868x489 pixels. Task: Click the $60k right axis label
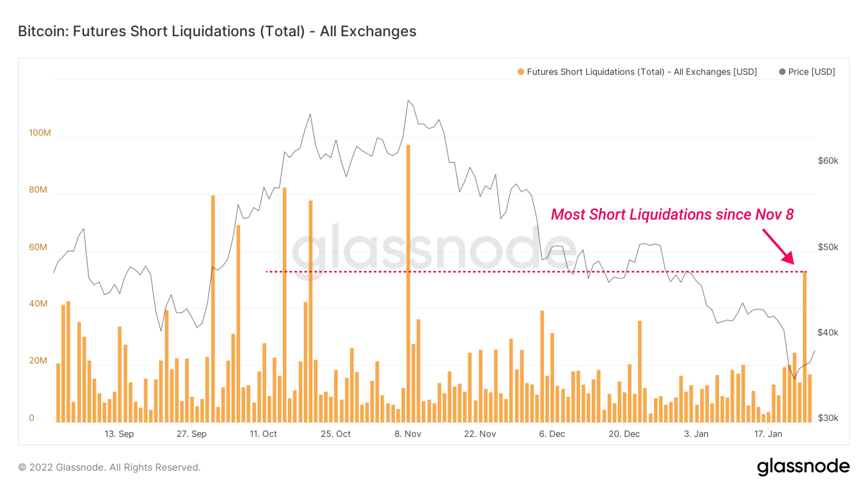(828, 161)
